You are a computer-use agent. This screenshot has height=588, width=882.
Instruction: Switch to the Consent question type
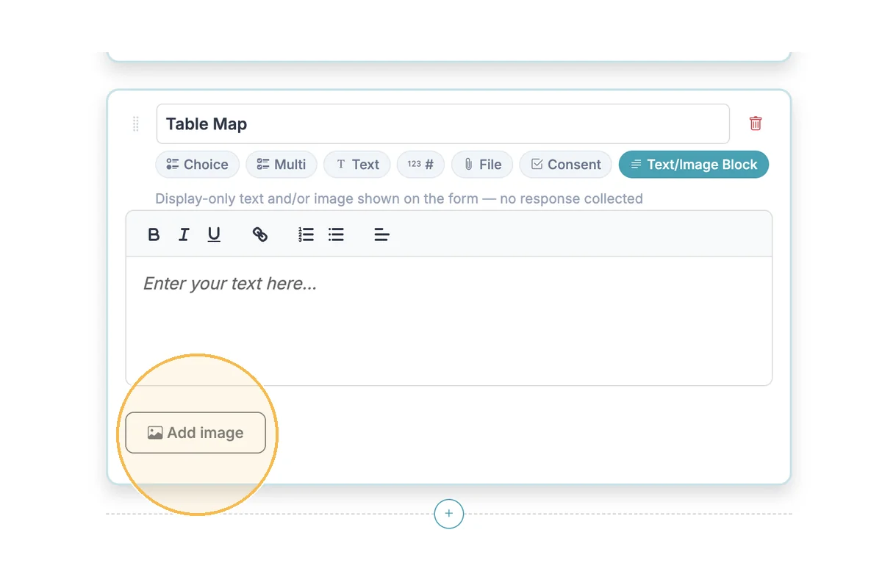pyautogui.click(x=565, y=165)
